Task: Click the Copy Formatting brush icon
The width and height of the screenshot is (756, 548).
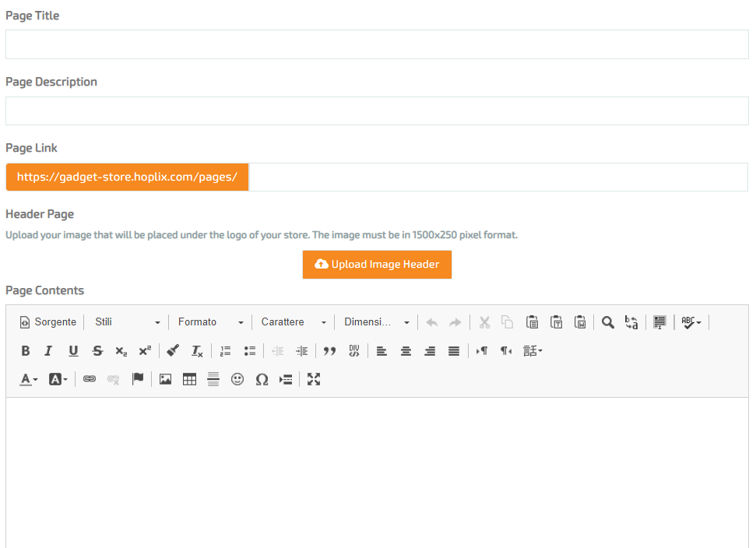Action: click(173, 351)
